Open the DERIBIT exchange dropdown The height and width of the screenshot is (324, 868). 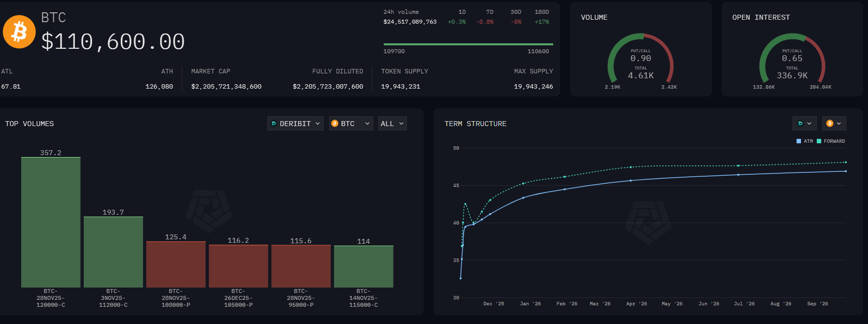296,124
